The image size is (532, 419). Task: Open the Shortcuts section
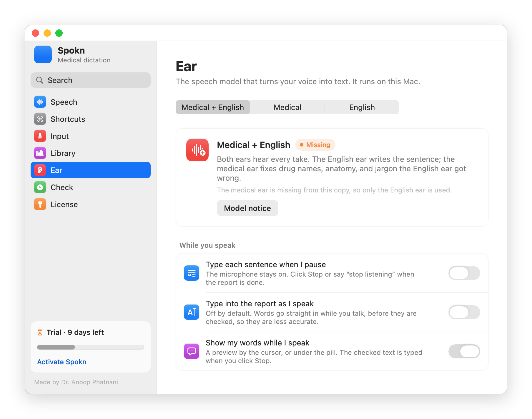pyautogui.click(x=91, y=119)
